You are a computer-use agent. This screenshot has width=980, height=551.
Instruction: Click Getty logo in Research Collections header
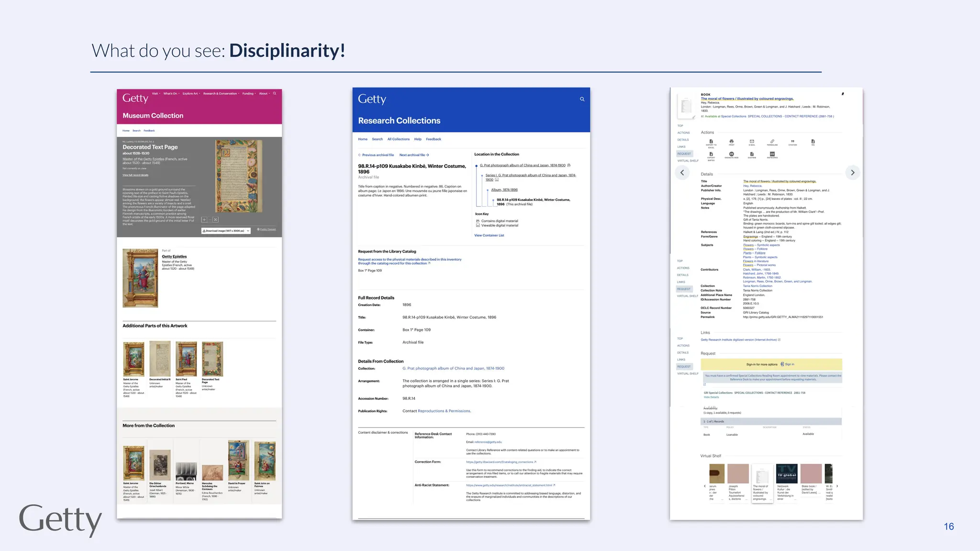click(372, 99)
